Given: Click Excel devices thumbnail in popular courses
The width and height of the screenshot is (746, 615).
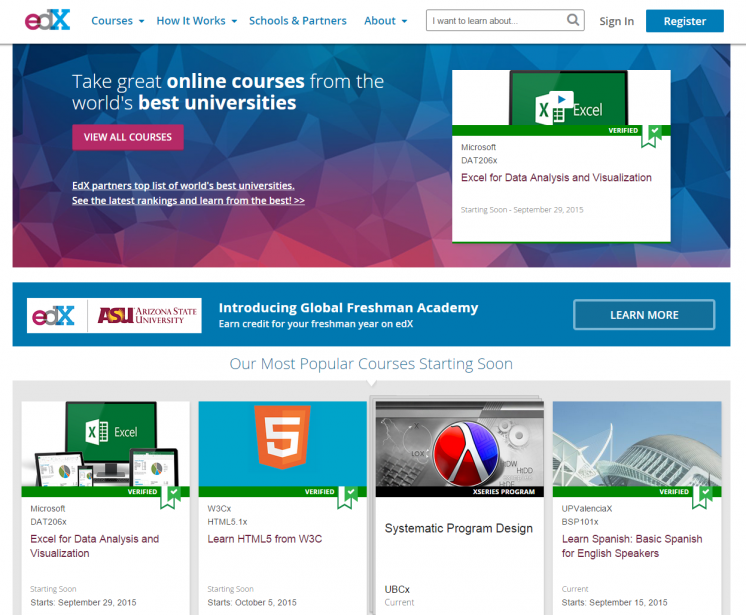Looking at the screenshot, I should tap(106, 444).
